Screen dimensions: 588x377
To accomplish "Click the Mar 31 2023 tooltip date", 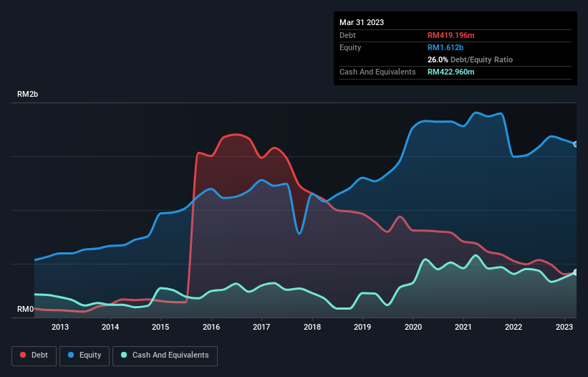I will pyautogui.click(x=362, y=22).
